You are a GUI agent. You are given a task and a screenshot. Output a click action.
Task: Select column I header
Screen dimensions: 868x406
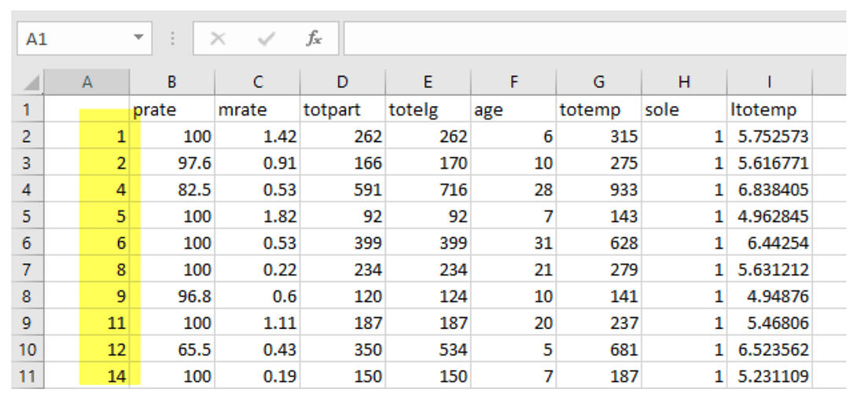tap(770, 82)
